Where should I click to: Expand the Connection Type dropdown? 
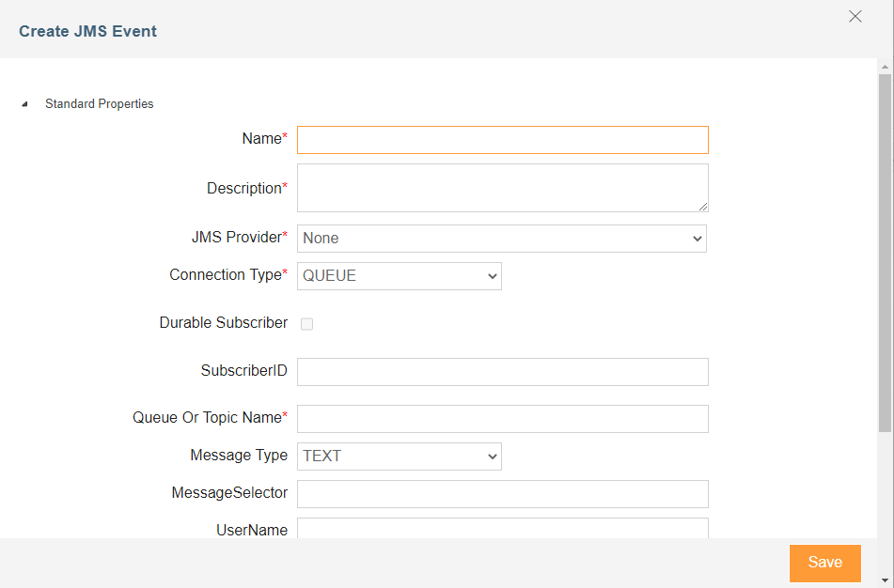[x=399, y=276]
